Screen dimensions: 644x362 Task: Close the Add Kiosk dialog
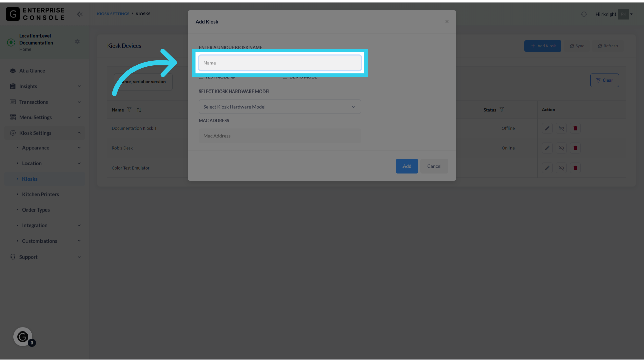click(447, 22)
